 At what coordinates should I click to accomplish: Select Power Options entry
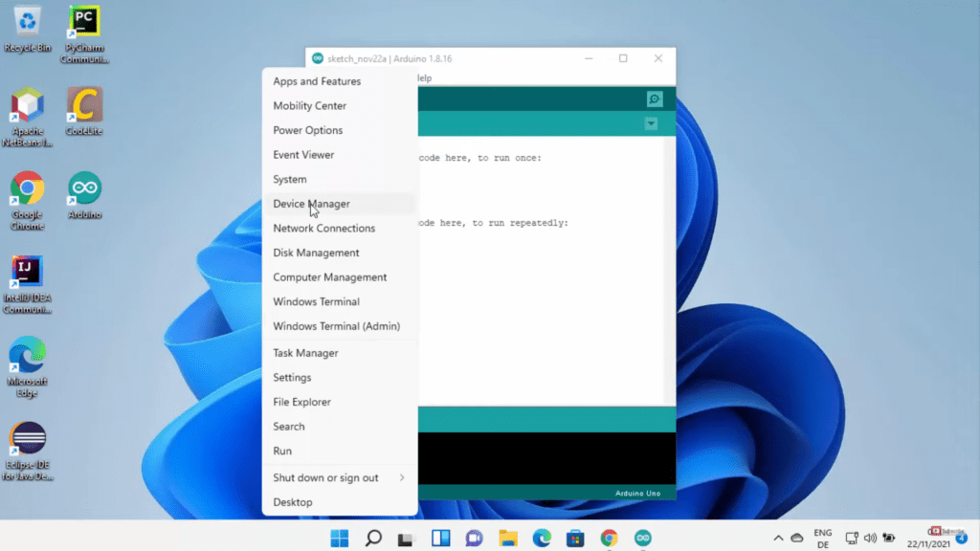(x=340, y=130)
